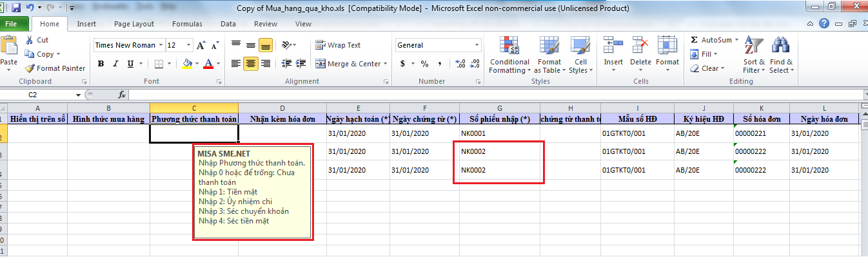Switch to Formulas tab
This screenshot has width=868, height=257.
tap(187, 24)
